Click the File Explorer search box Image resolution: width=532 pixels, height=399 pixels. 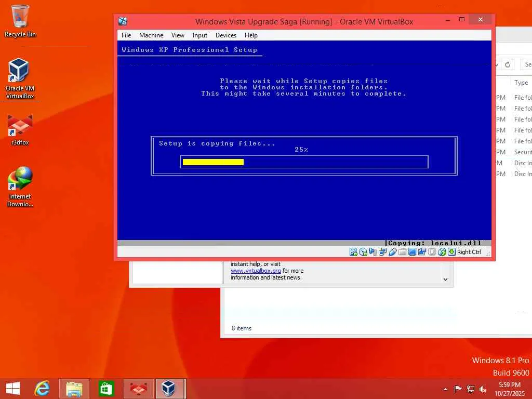tap(527, 64)
